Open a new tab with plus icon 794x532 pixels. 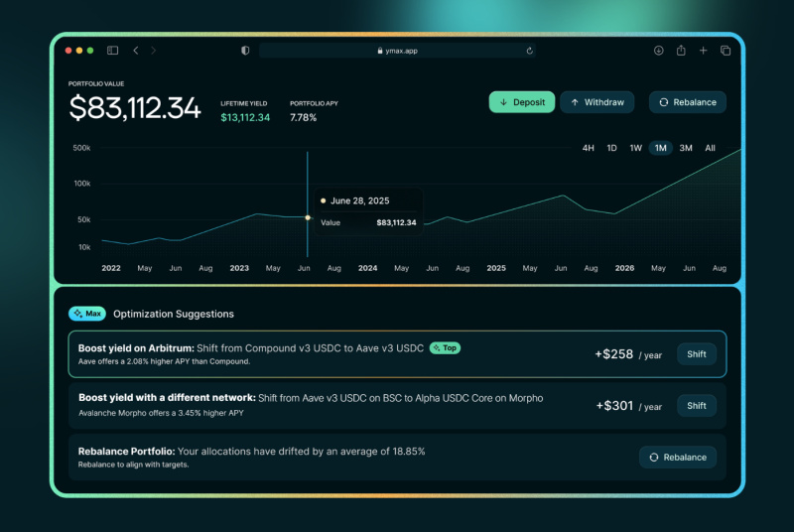pos(703,51)
